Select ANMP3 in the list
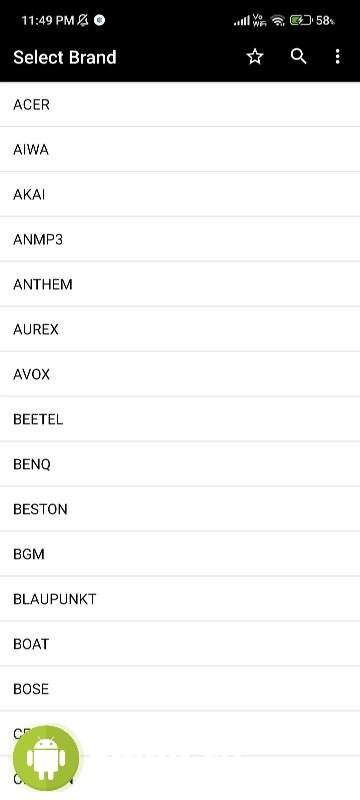 tap(180, 239)
